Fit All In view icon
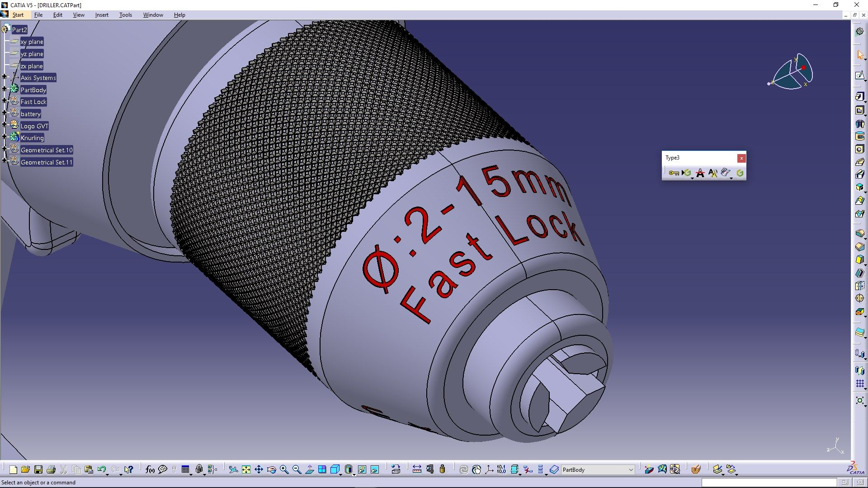This screenshot has height=488, width=868. click(x=246, y=470)
